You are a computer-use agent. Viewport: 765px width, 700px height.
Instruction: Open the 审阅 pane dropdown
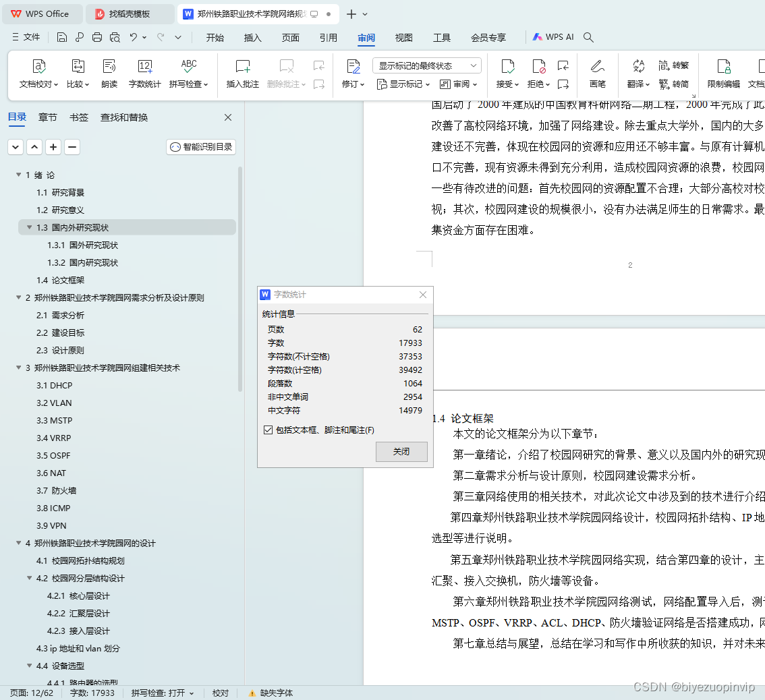pyautogui.click(x=458, y=84)
